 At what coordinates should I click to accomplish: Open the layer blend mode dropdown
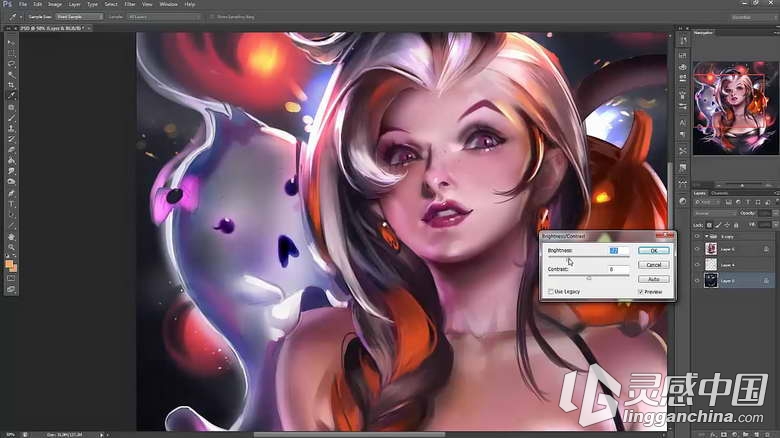pyautogui.click(x=715, y=213)
